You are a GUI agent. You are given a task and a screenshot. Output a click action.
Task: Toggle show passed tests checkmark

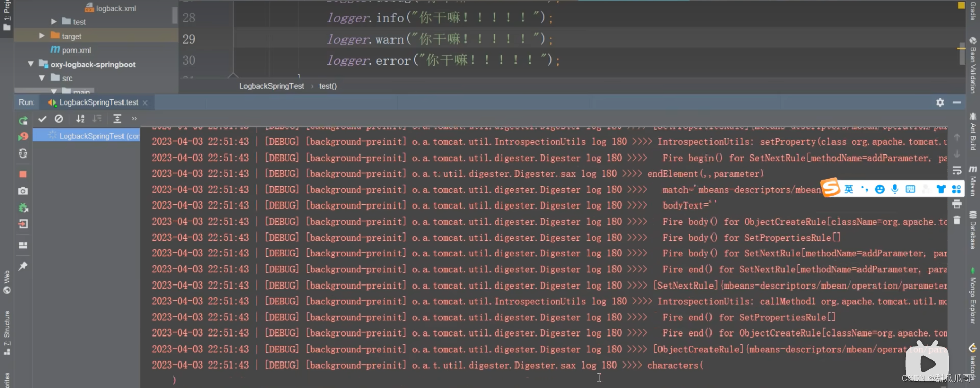(42, 119)
